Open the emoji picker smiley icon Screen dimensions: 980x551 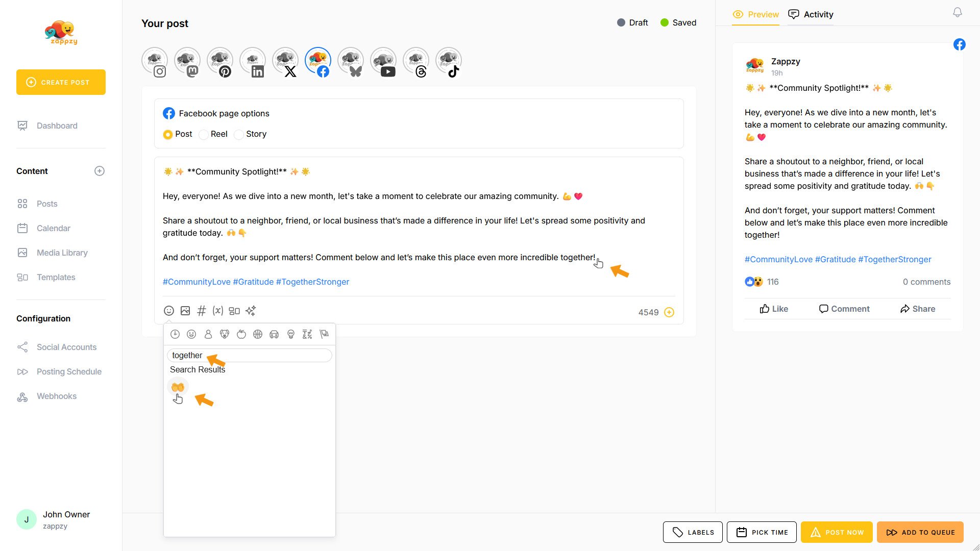coord(169,311)
